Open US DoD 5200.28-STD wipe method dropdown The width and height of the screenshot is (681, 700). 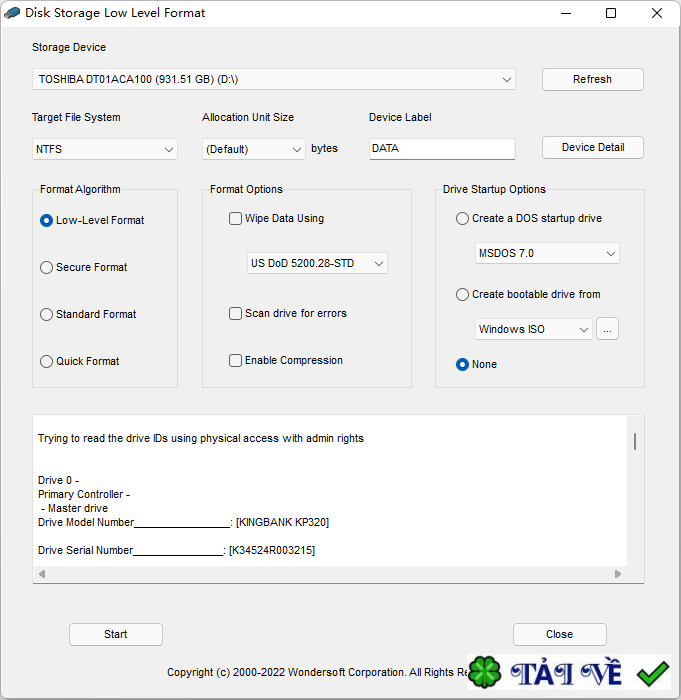click(318, 263)
